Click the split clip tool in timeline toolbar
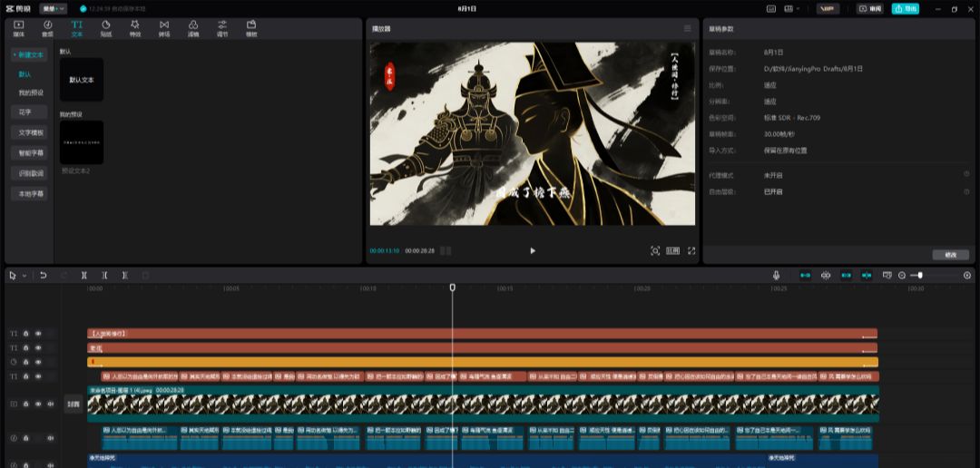The width and height of the screenshot is (980, 468). click(83, 275)
